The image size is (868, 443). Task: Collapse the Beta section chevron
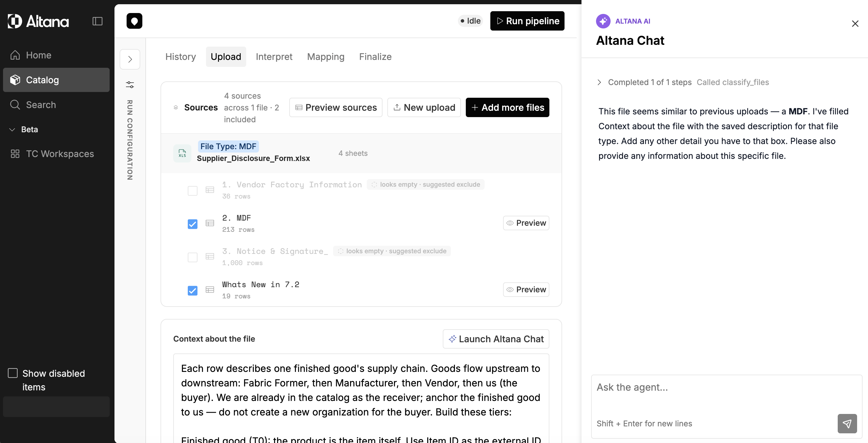(x=12, y=130)
